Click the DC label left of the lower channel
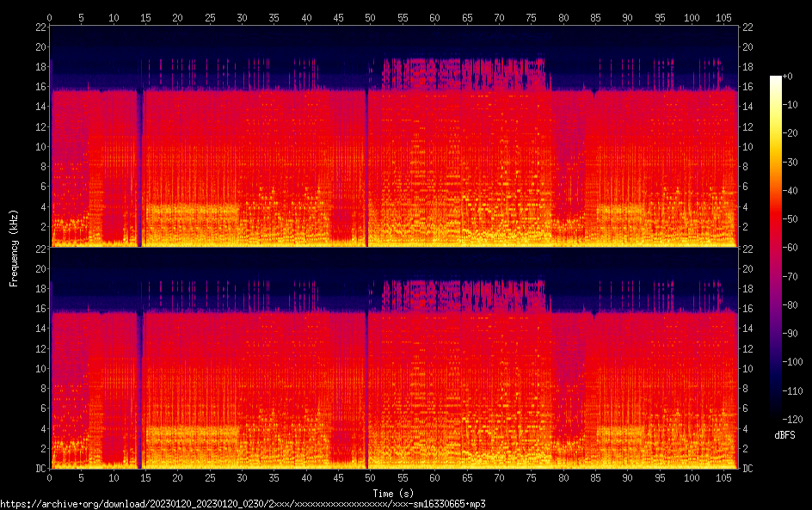812x510 pixels. 40,468
